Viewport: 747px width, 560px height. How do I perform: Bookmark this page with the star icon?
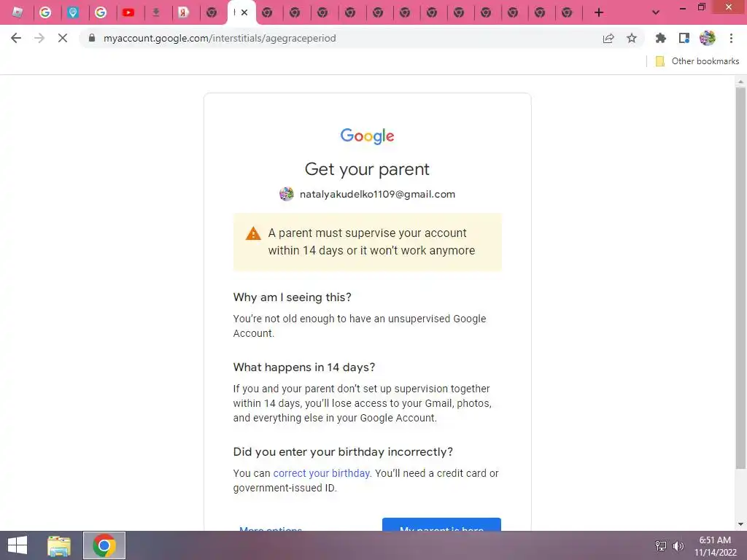[x=632, y=38]
